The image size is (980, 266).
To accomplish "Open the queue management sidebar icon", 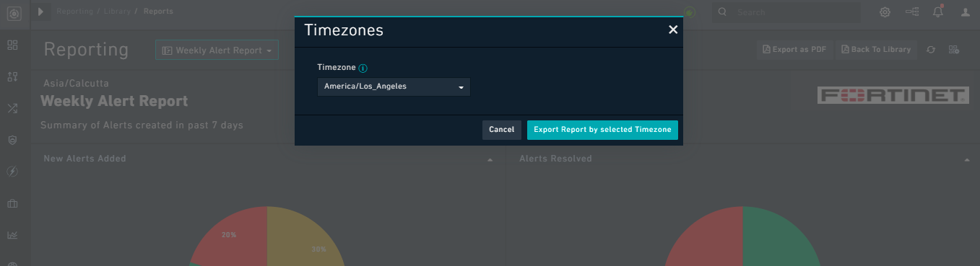I will pyautogui.click(x=12, y=76).
